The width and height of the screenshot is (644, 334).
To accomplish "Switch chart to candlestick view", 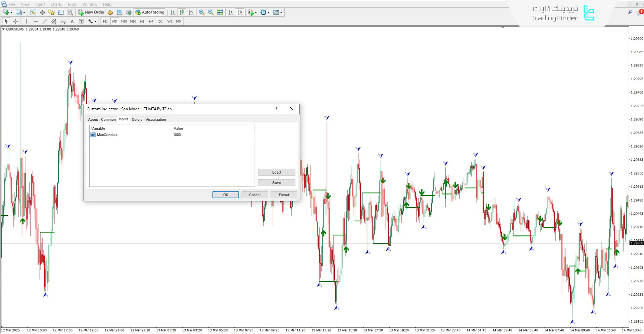I will (182, 12).
